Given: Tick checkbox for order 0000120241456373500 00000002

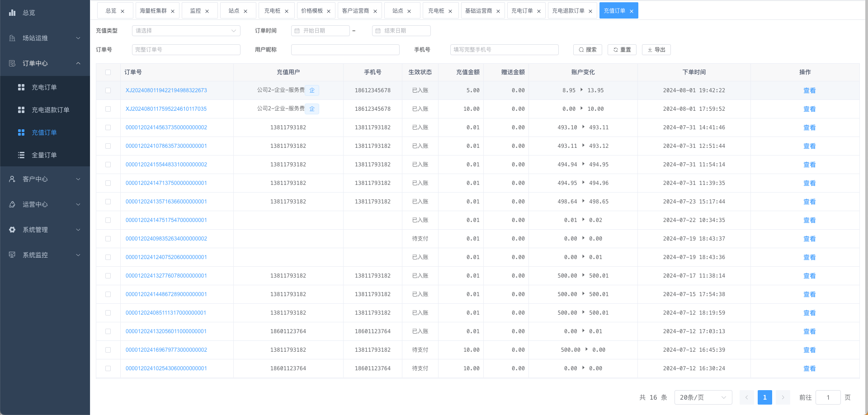Looking at the screenshot, I should (x=108, y=127).
